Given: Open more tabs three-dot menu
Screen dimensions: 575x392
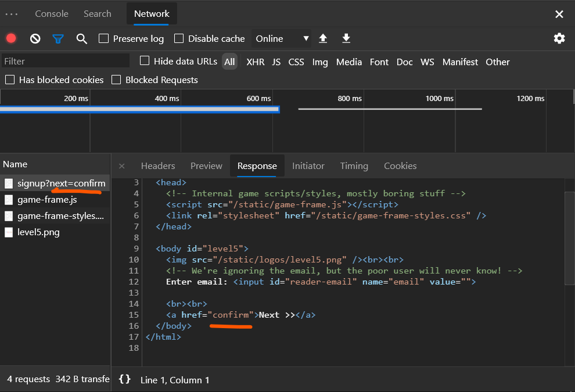Looking at the screenshot, I should tap(12, 14).
